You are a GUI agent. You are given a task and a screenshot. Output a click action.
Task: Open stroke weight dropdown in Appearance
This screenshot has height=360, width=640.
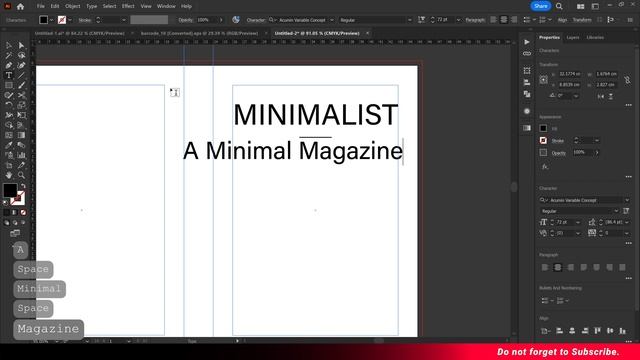click(x=597, y=140)
